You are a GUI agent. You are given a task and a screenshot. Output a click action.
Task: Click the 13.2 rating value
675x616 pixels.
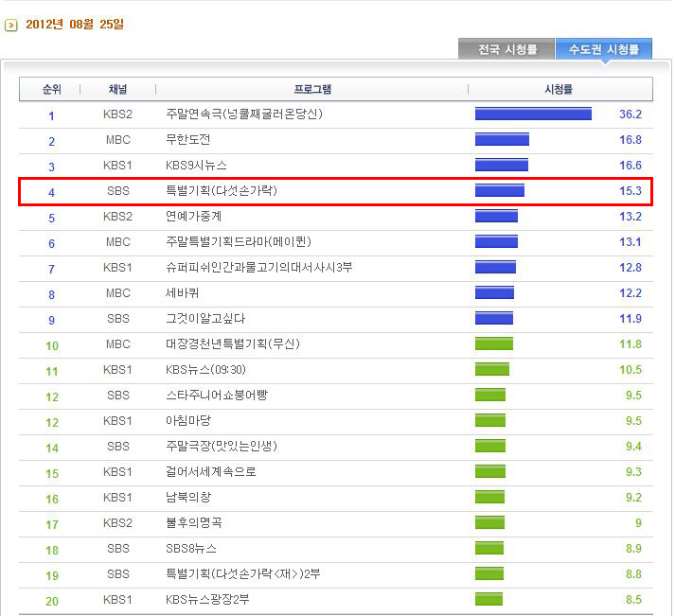pyautogui.click(x=631, y=217)
